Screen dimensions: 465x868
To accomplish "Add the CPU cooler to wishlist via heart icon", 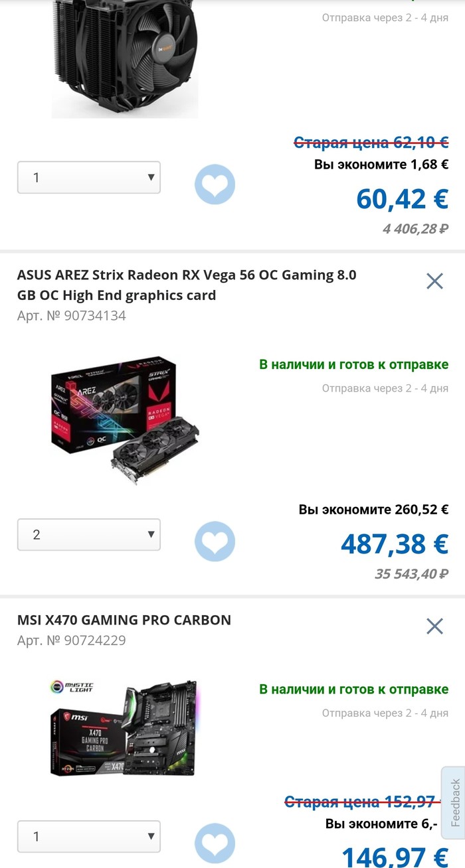I will (x=215, y=184).
